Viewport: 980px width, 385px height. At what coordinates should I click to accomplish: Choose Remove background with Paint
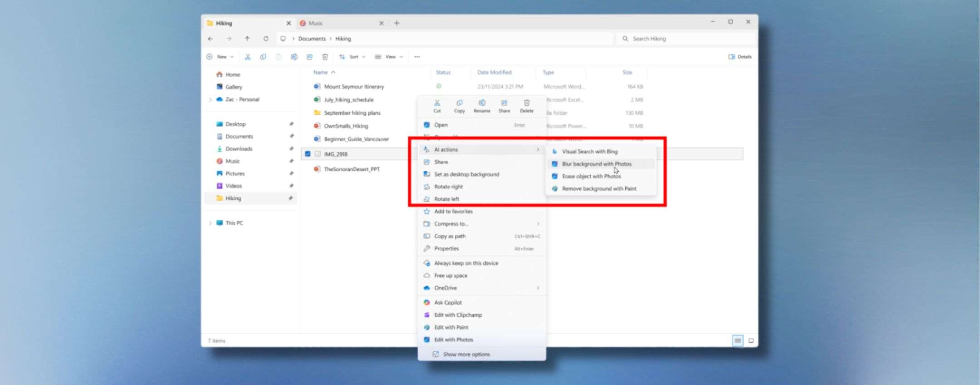click(x=598, y=188)
